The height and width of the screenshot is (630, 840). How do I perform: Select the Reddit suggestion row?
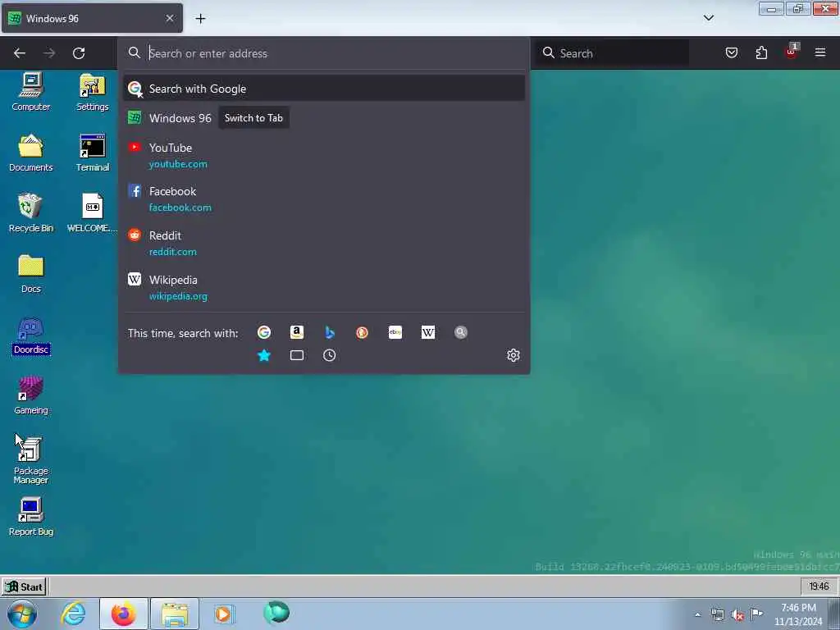pos(324,243)
